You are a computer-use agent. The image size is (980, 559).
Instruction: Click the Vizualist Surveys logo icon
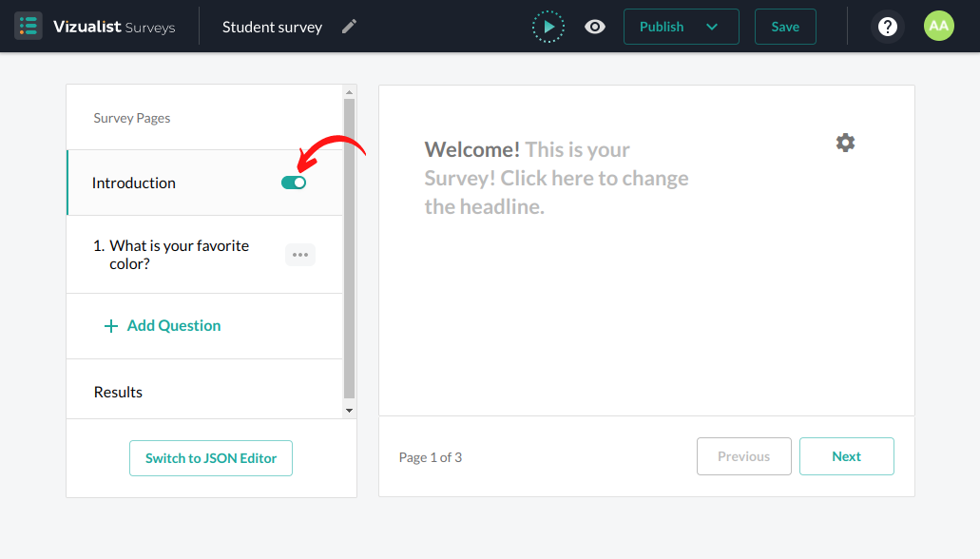click(x=29, y=27)
